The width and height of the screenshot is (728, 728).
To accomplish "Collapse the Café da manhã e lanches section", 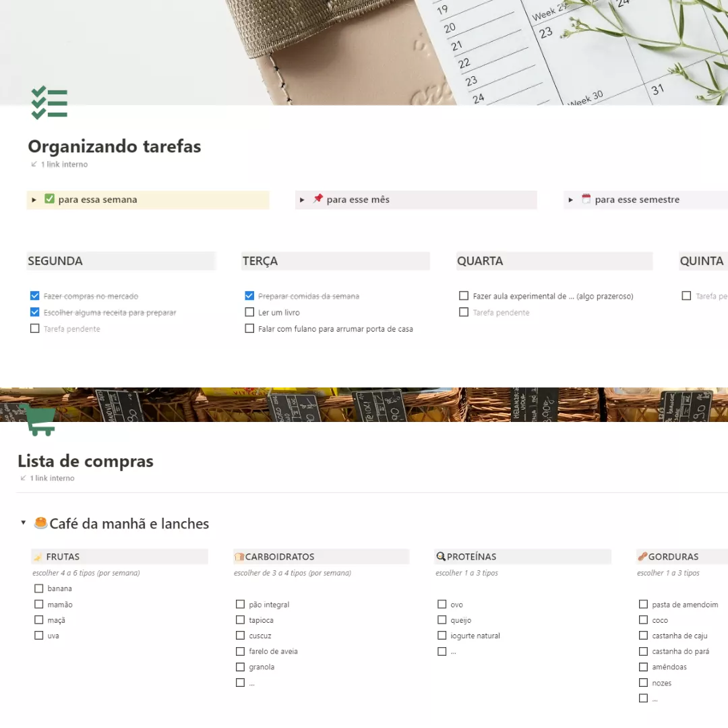I will point(23,523).
